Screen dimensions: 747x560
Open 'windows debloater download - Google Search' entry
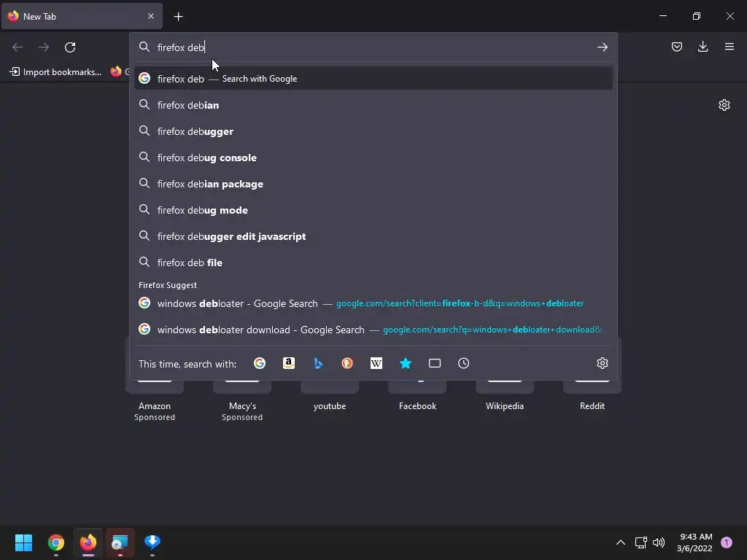coord(373,330)
